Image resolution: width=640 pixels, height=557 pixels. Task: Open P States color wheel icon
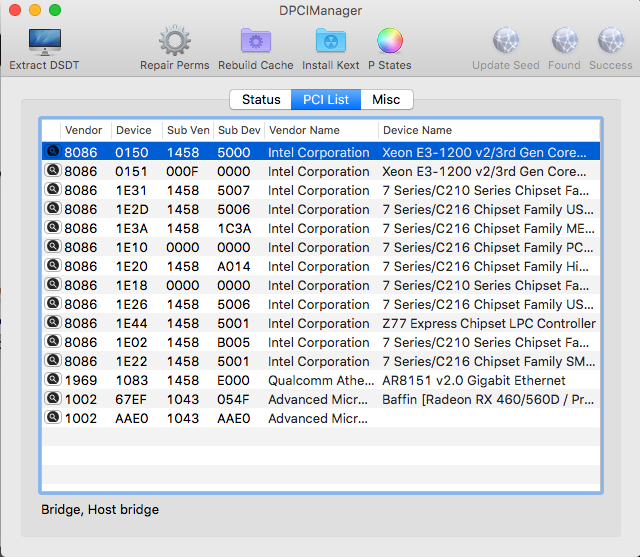(x=390, y=40)
